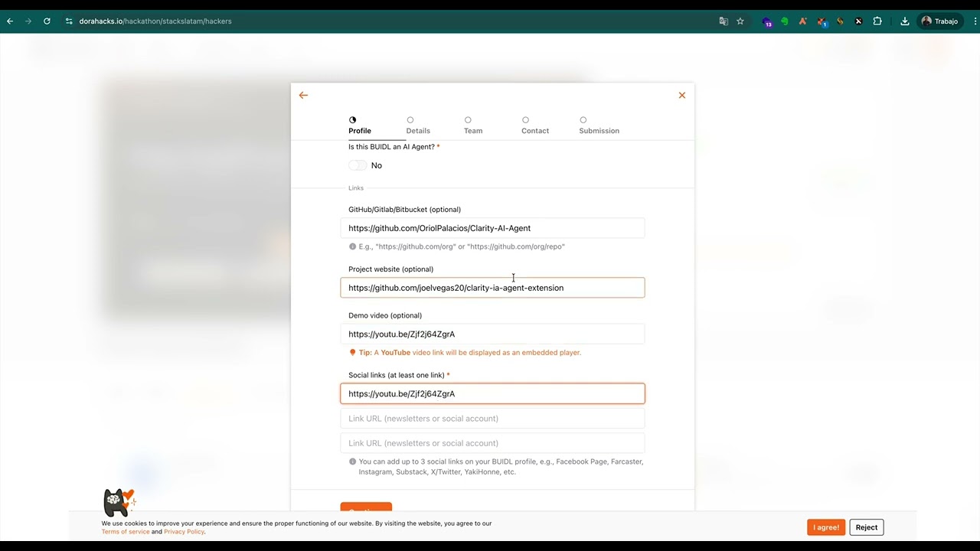The image size is (980, 551).
Task: Reject cookies with the Reject button
Action: coord(867,527)
